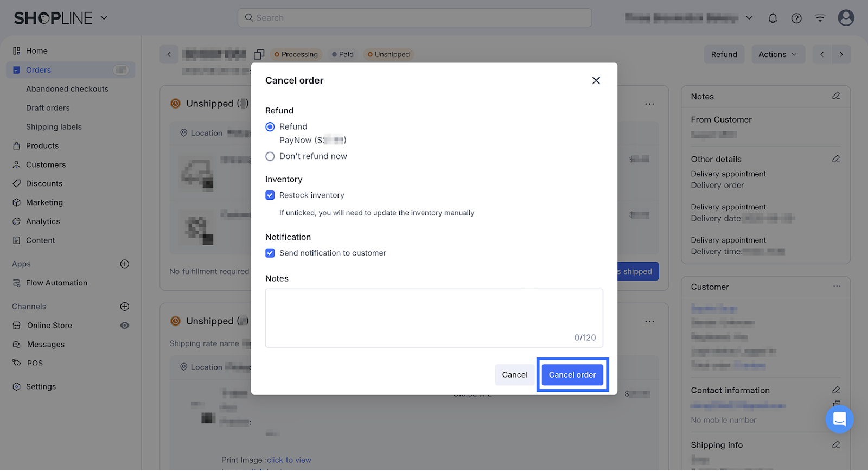Screen dimensions: 868x471
Task: Add a new app with plus icon
Action: [124, 264]
